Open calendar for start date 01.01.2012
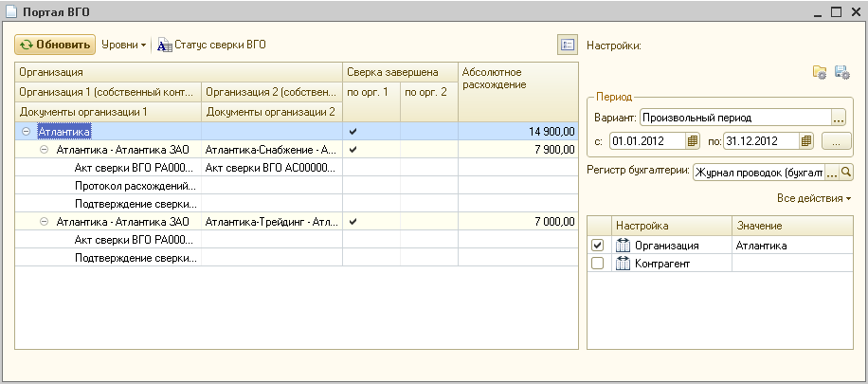Viewport: 868px width, 384px height. pos(693,141)
